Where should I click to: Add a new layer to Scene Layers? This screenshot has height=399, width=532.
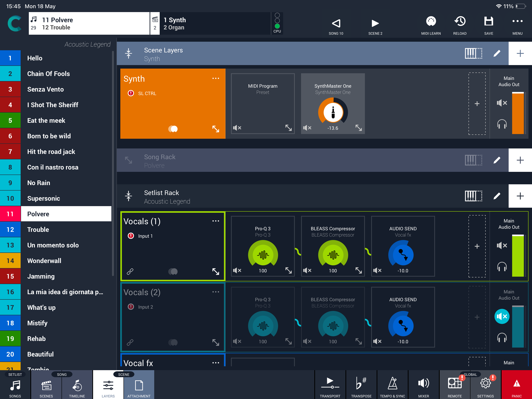520,53
